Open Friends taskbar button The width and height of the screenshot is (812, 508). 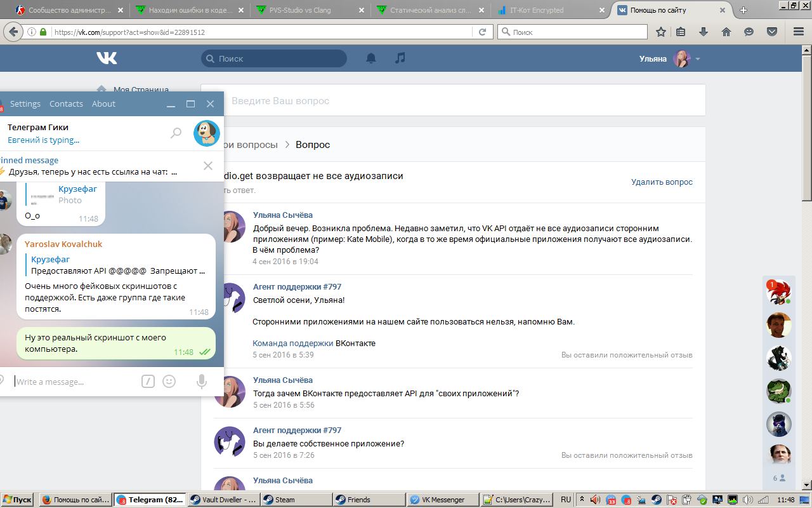tap(369, 500)
